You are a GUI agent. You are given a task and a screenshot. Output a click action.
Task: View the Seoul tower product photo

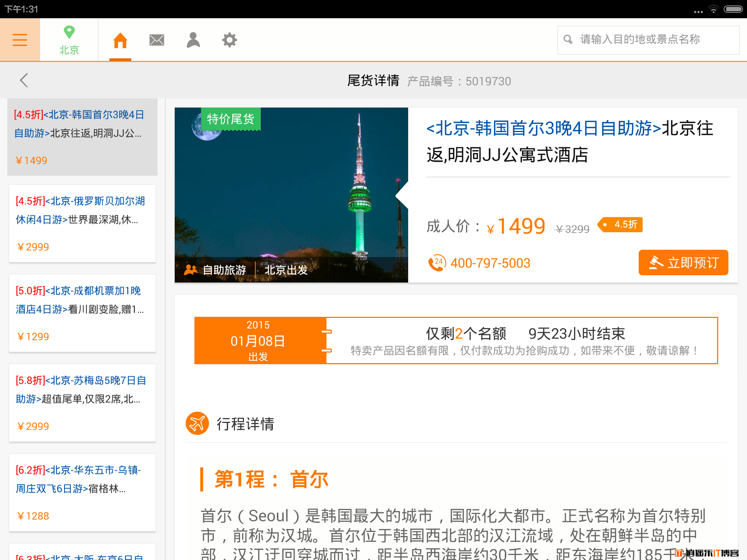coord(291,195)
